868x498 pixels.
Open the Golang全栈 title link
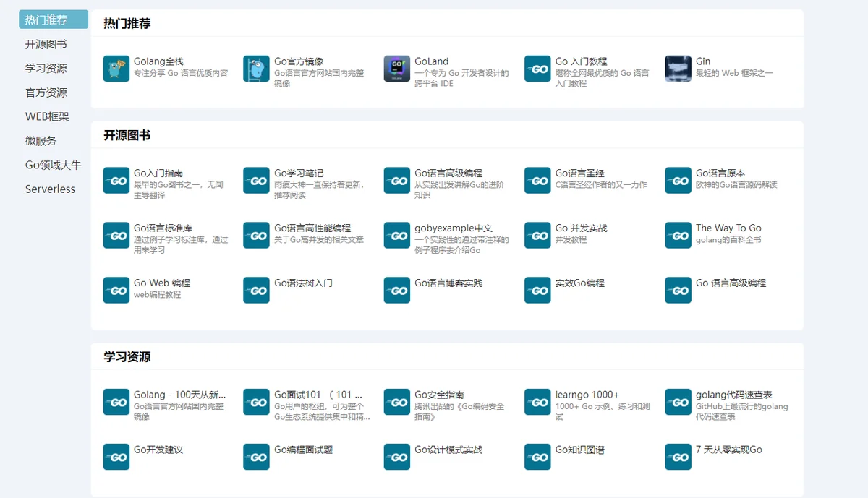158,61
